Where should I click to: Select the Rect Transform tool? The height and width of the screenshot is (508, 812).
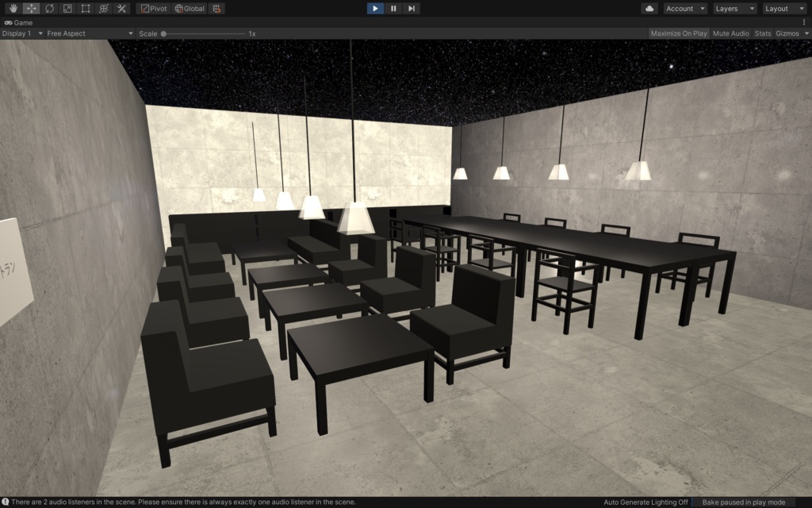pos(85,8)
